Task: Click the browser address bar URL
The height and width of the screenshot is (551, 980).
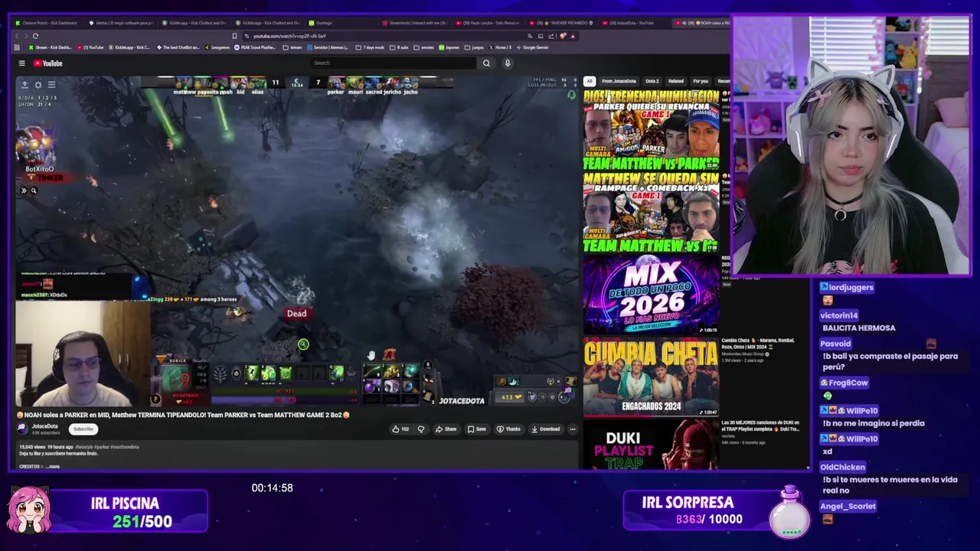Action: click(289, 36)
